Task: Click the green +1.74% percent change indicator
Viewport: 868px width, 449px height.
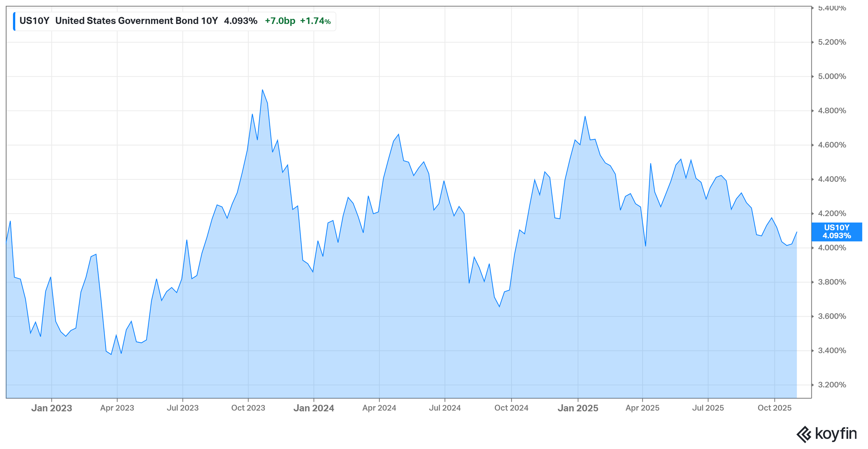Action: 315,21
